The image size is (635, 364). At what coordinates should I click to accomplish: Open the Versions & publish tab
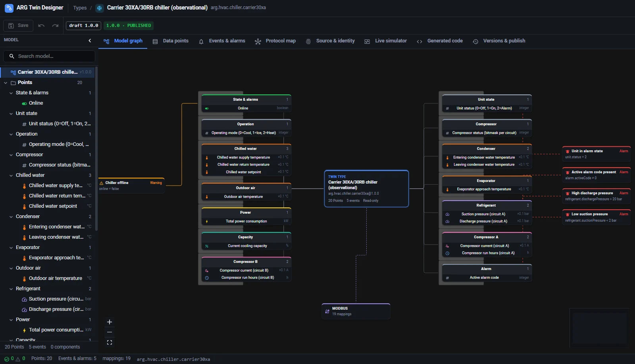point(499,41)
